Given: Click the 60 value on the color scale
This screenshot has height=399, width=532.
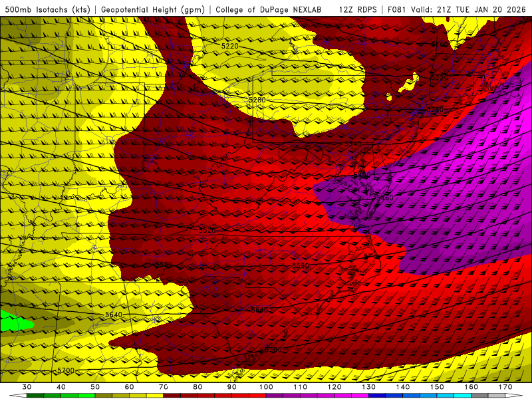Looking at the screenshot, I should click(x=129, y=387).
